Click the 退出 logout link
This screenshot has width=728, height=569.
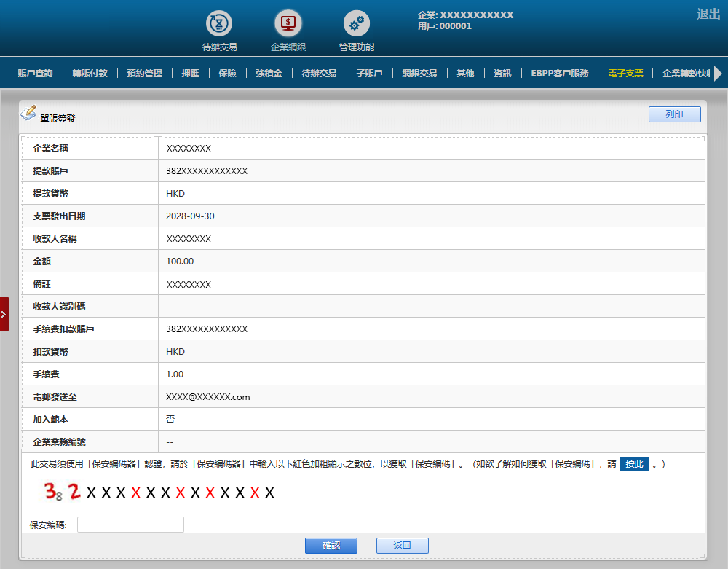click(708, 14)
